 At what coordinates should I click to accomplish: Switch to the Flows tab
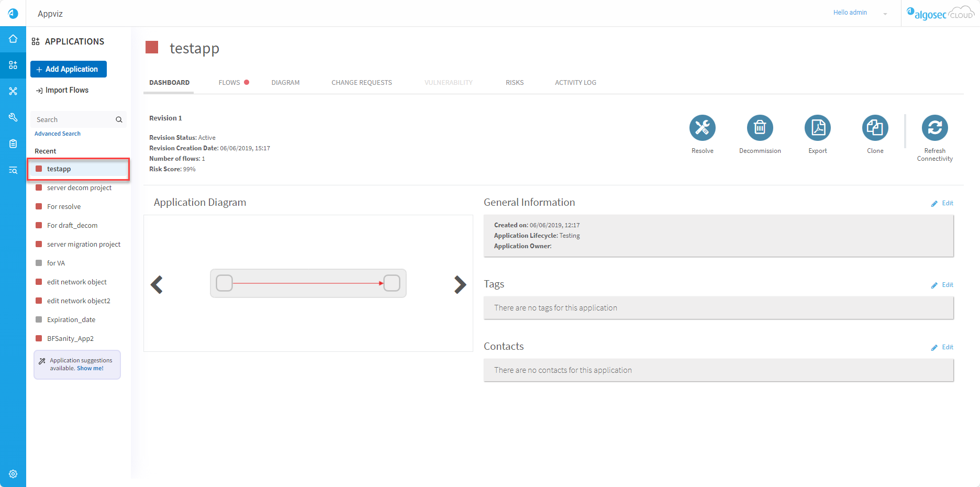click(229, 83)
